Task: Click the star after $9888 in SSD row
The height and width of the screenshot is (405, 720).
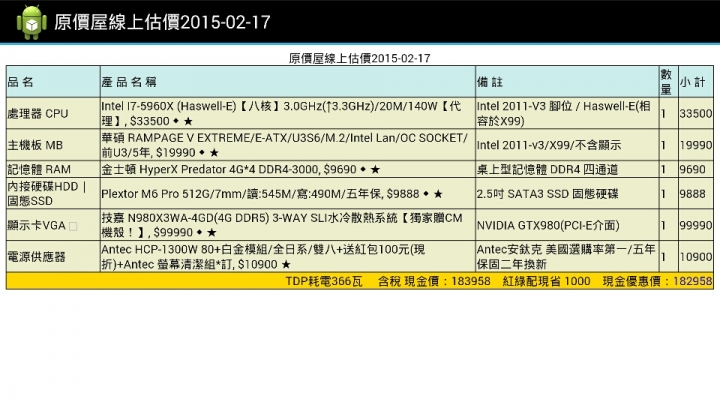Action: [x=438, y=194]
